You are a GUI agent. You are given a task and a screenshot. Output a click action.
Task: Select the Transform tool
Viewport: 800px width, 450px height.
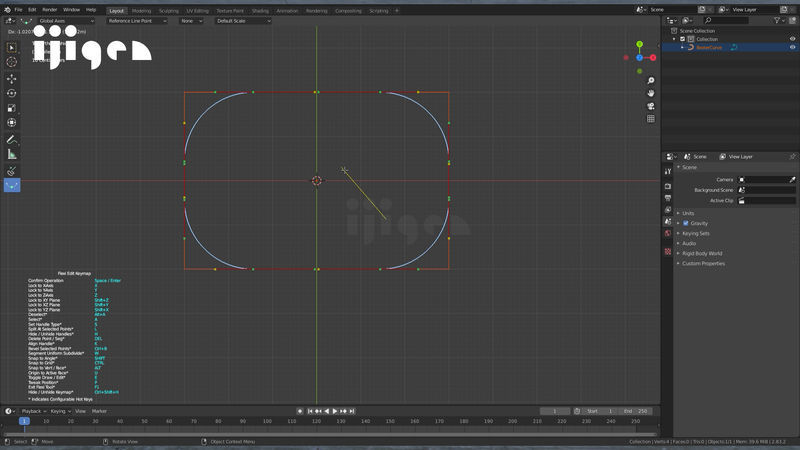(x=12, y=123)
